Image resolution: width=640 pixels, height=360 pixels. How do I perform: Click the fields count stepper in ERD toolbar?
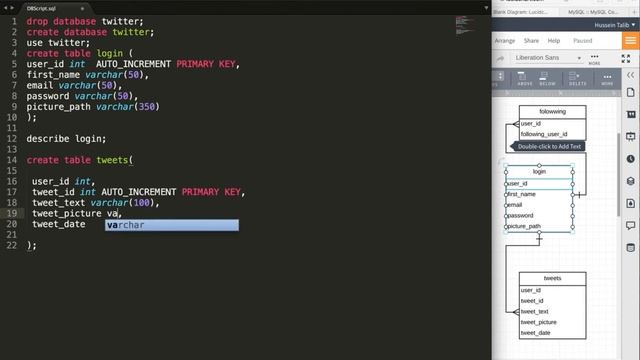500,76
